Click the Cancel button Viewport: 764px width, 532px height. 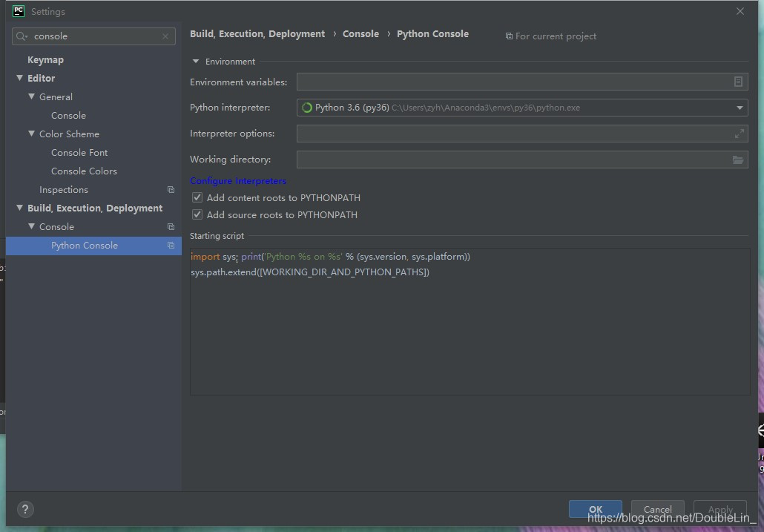[658, 509]
